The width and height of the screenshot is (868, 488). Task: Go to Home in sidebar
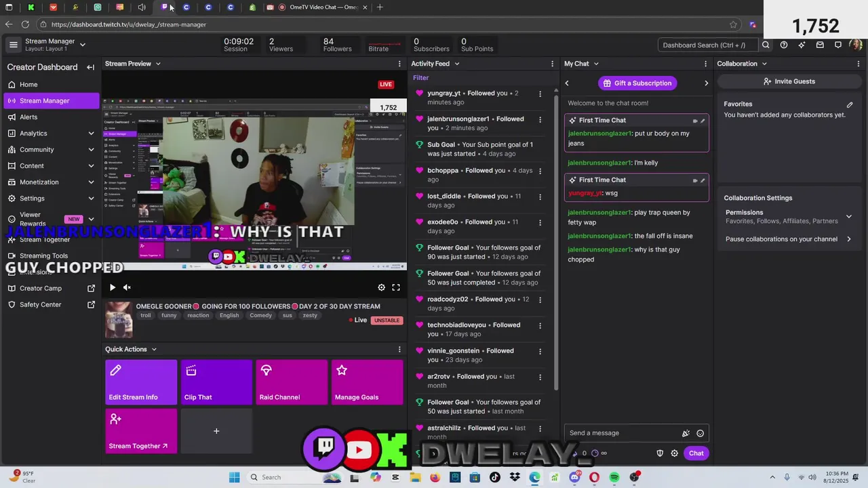coord(51,85)
